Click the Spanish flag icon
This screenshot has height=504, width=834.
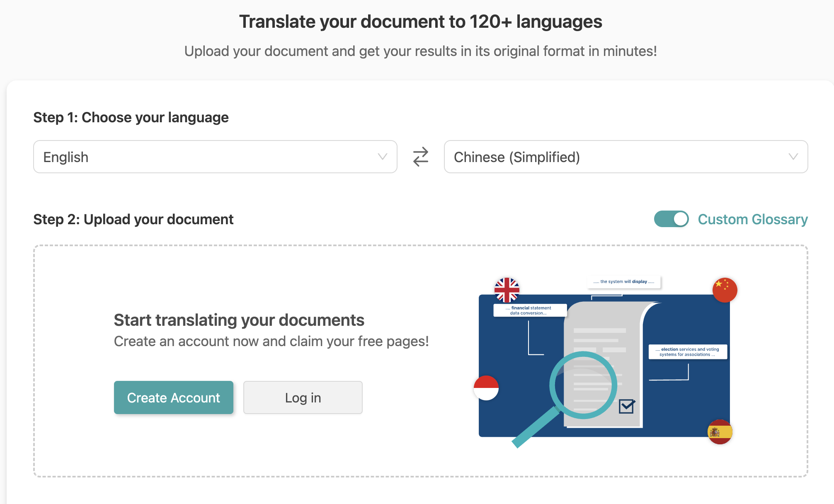[720, 432]
